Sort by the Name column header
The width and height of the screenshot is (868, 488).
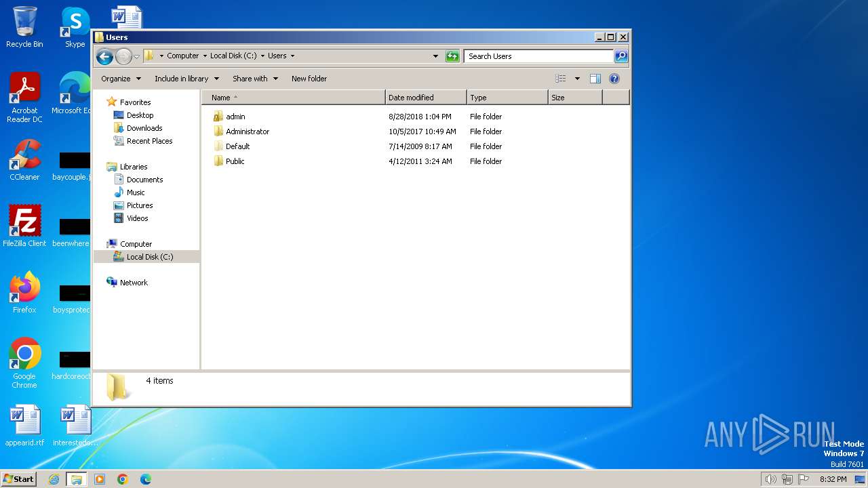[x=293, y=98]
